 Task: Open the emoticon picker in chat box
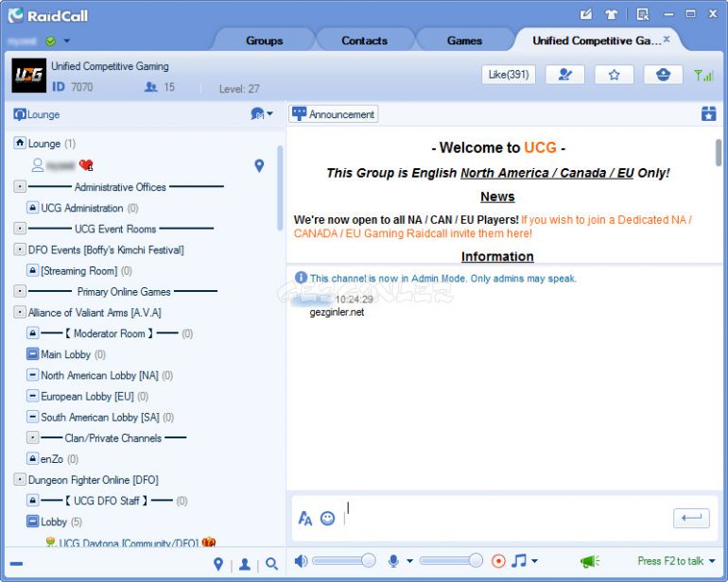[x=328, y=518]
